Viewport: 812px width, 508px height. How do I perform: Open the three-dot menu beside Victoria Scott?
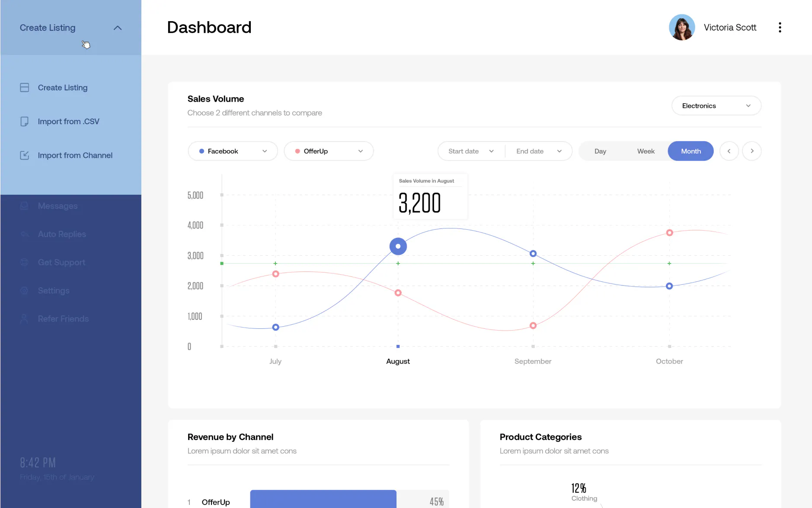pos(780,27)
